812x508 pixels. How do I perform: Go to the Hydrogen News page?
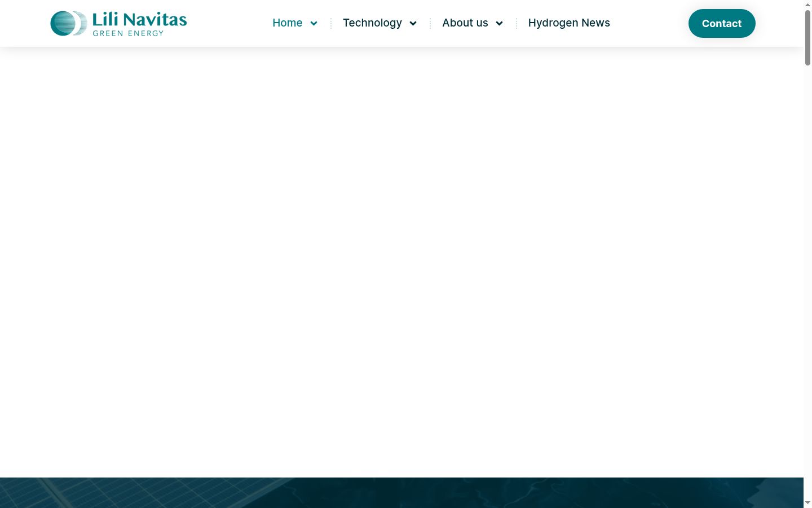click(569, 23)
